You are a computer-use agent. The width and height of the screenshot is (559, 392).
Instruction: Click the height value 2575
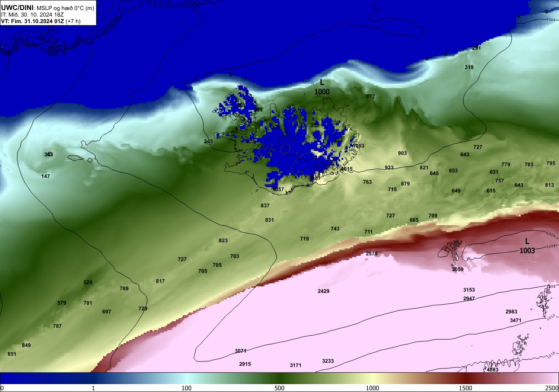(372, 254)
